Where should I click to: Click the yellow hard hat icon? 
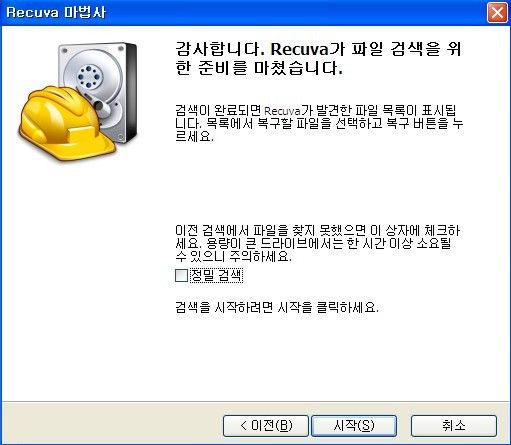pyautogui.click(x=67, y=123)
